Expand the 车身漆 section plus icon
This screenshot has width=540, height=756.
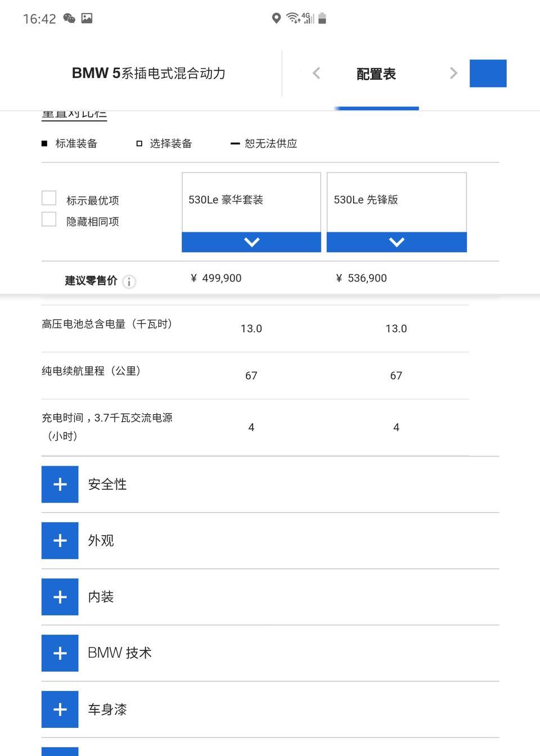[x=60, y=709]
